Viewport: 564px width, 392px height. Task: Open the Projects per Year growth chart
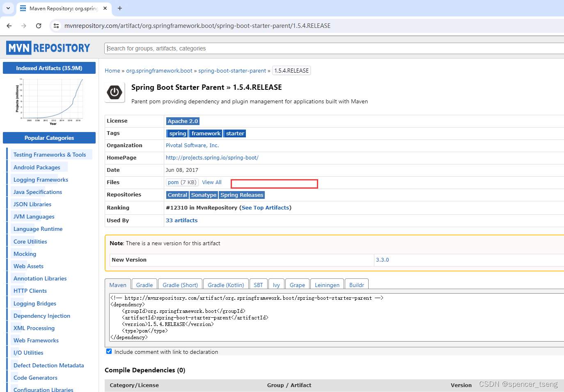(49, 101)
